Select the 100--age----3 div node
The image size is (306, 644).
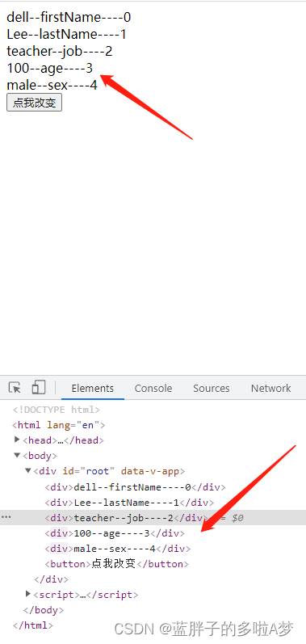click(x=115, y=533)
